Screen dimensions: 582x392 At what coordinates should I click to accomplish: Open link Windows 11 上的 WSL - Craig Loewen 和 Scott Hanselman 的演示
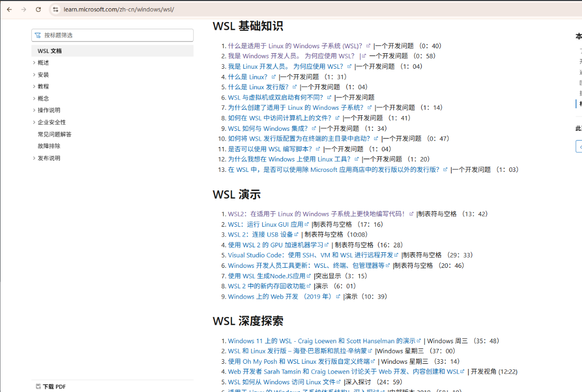click(322, 341)
